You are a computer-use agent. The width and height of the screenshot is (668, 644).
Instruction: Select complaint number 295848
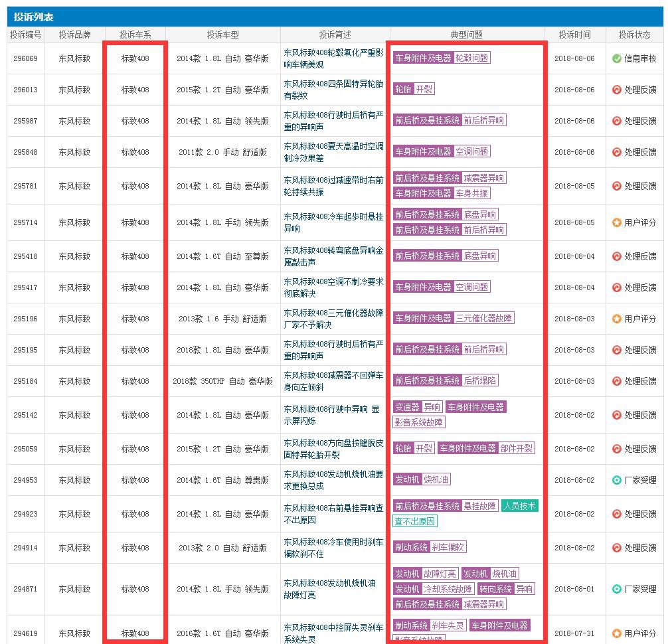(x=25, y=152)
